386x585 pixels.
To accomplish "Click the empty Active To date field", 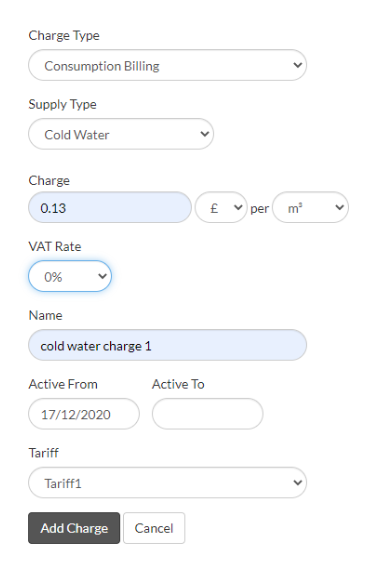I will click(x=207, y=414).
